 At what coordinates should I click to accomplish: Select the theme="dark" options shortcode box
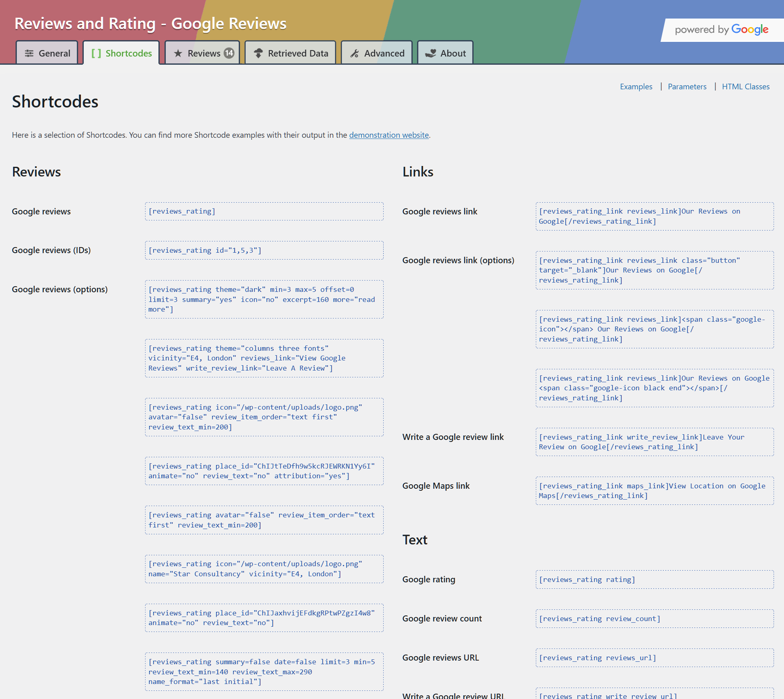(264, 299)
